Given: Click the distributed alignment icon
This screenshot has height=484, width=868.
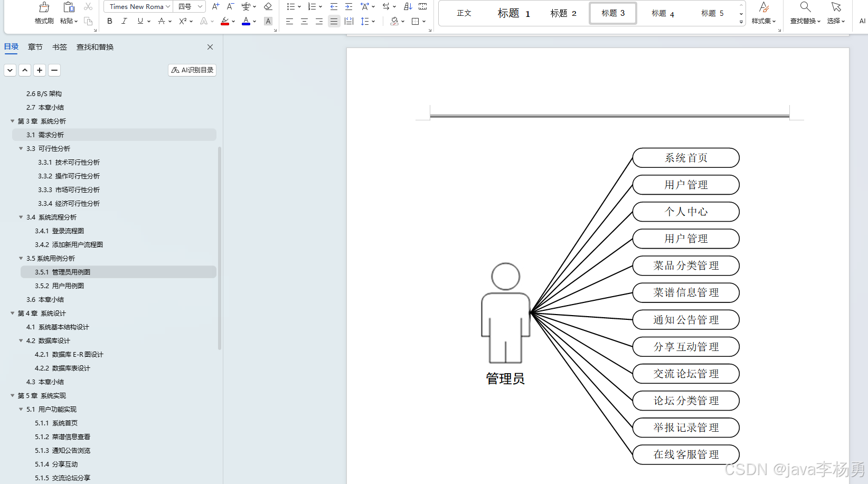Looking at the screenshot, I should [348, 21].
